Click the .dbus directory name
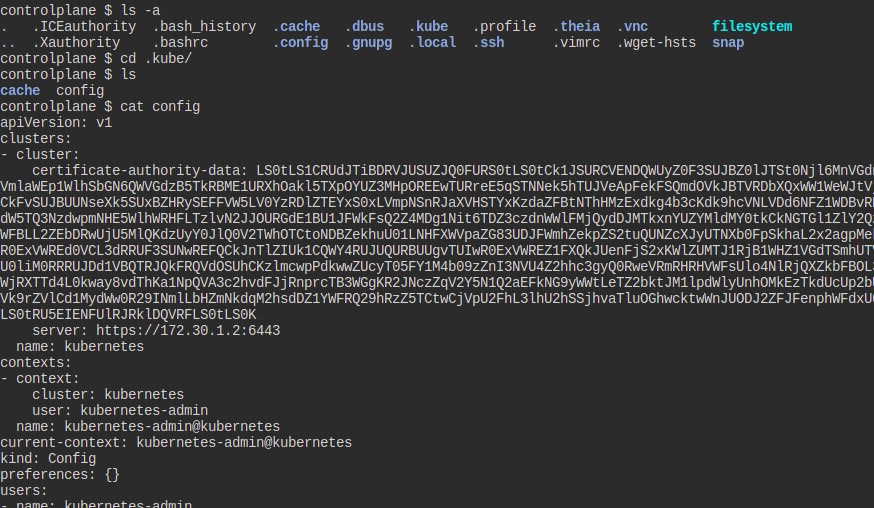The image size is (874, 508). (364, 27)
